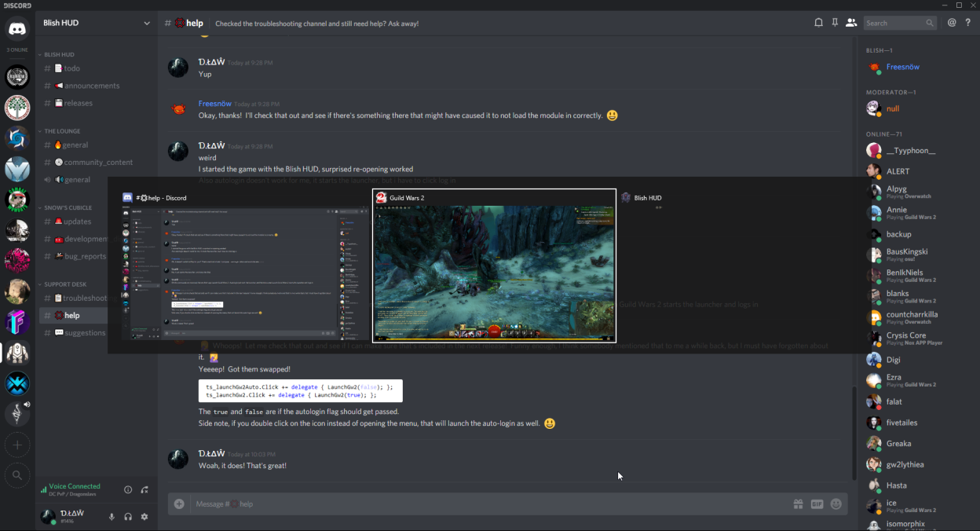Click the attach file plus button
The image size is (980, 531).
179,504
